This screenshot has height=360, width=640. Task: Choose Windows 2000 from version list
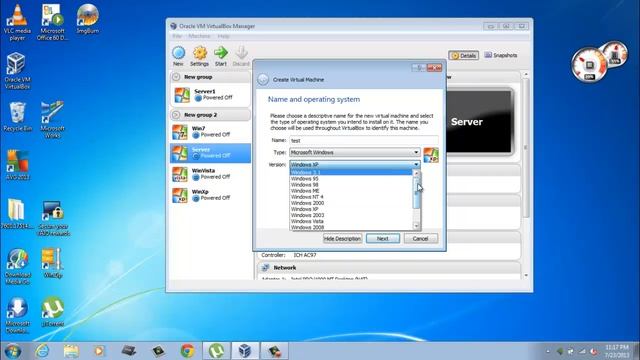tap(351, 203)
